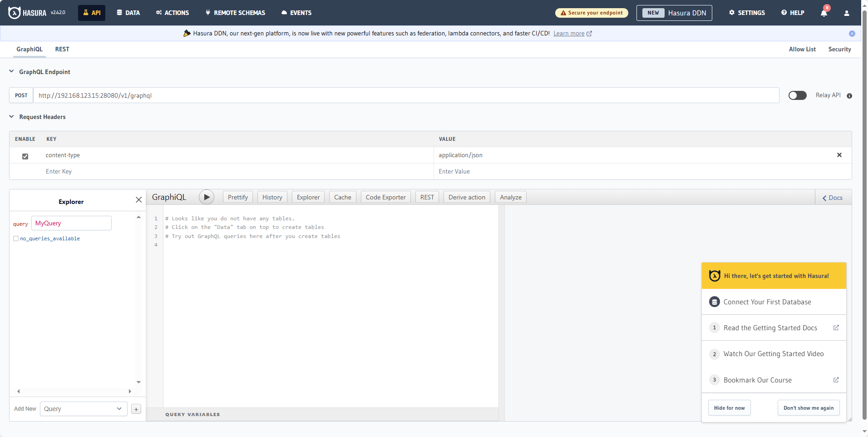
Task: Check the no_queries_available checkbox
Action: (x=16, y=238)
